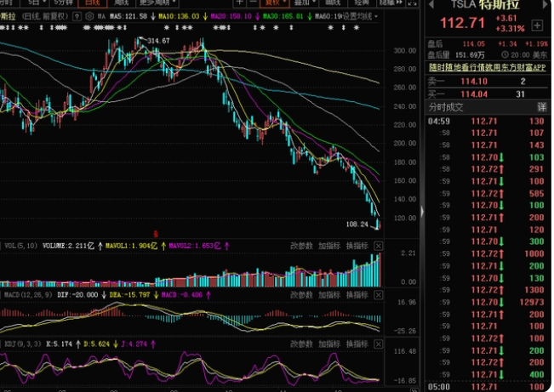Collapse the right quote panel with the arrow handle
Screen dimensions: 554x392
coord(422,212)
